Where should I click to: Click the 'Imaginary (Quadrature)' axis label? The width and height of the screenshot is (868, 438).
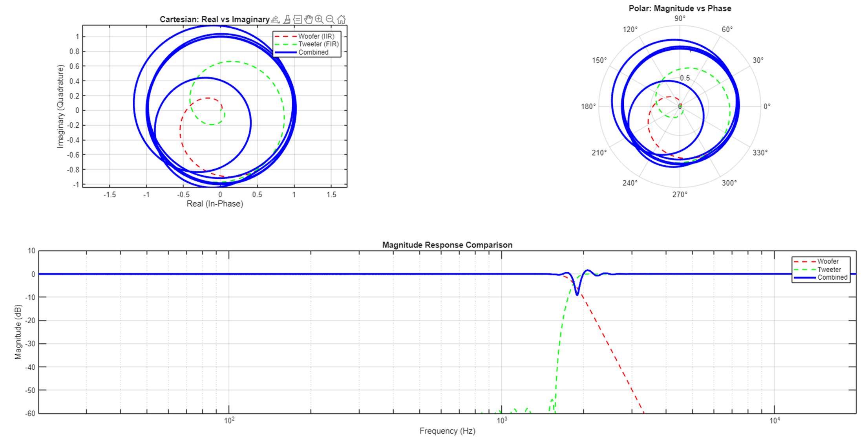tap(60, 106)
